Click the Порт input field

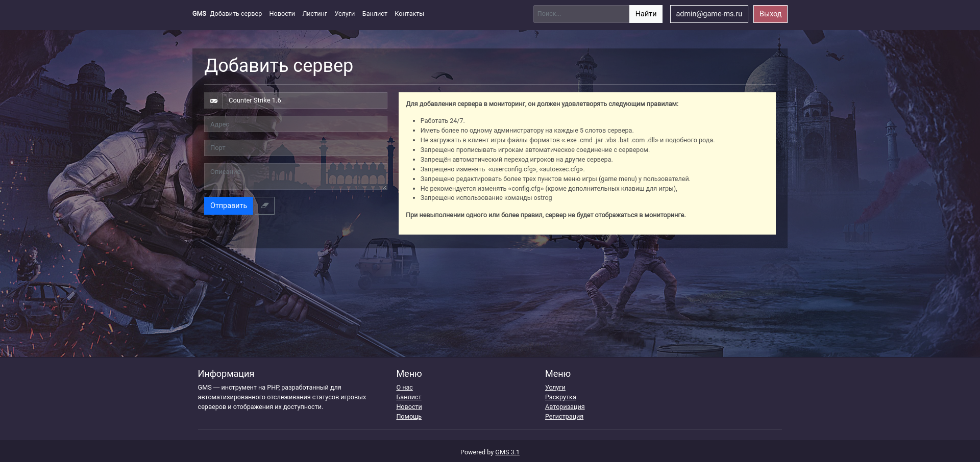click(x=296, y=148)
